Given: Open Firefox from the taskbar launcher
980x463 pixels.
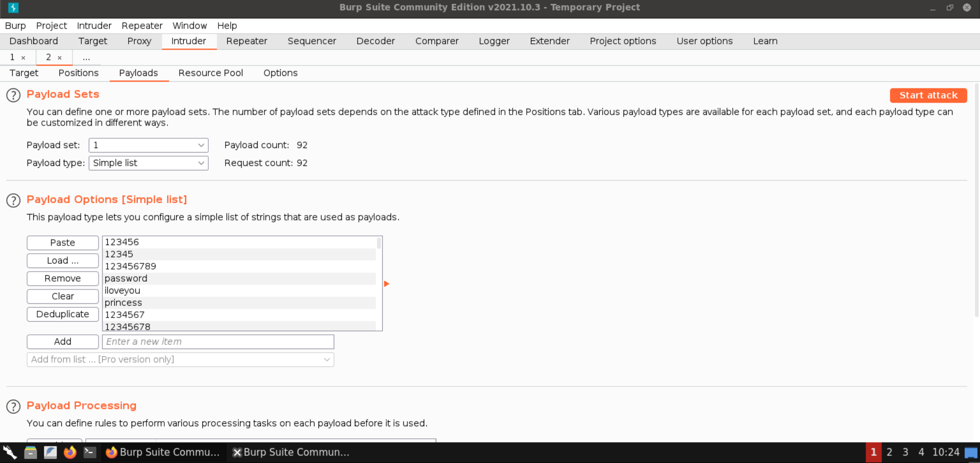Looking at the screenshot, I should (x=70, y=452).
